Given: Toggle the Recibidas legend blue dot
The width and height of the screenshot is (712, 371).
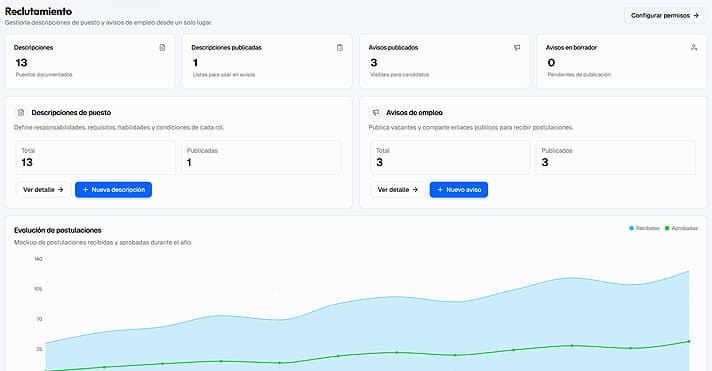Looking at the screenshot, I should click(x=631, y=228).
